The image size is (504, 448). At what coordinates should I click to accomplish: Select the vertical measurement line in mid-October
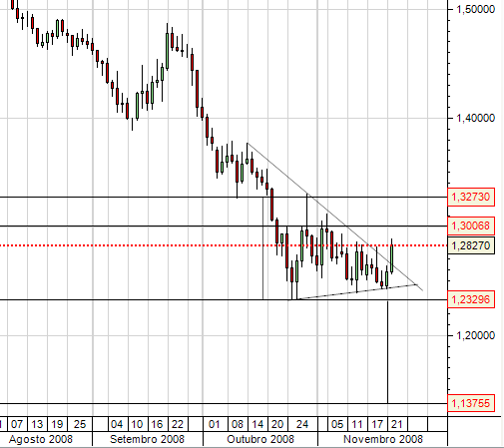click(x=263, y=248)
